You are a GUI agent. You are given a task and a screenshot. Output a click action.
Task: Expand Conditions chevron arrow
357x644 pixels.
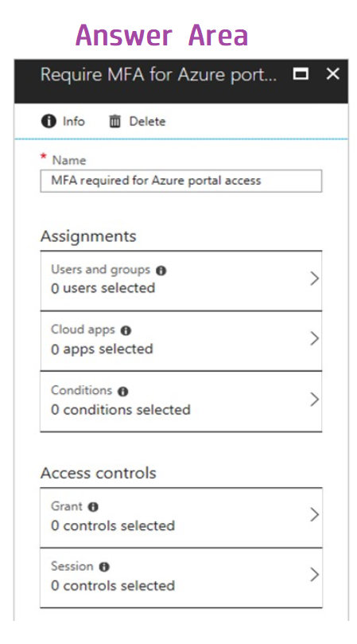(x=314, y=400)
